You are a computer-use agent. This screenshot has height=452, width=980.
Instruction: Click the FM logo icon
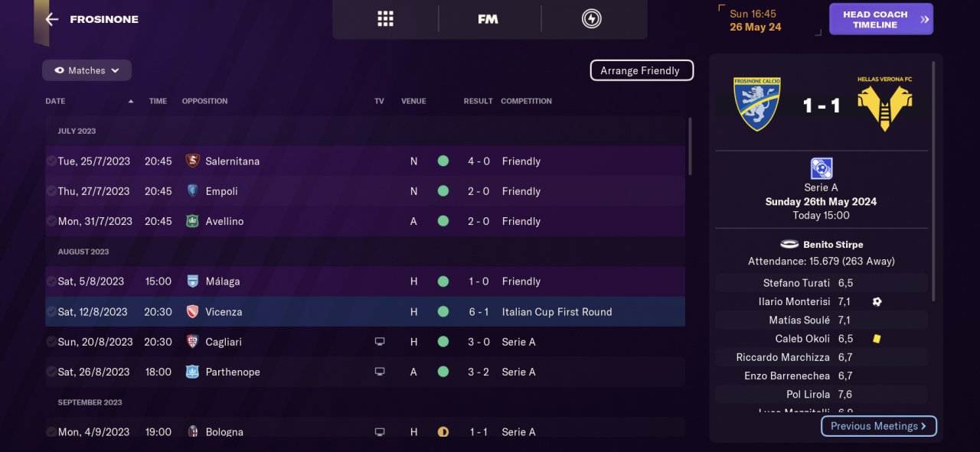click(488, 19)
